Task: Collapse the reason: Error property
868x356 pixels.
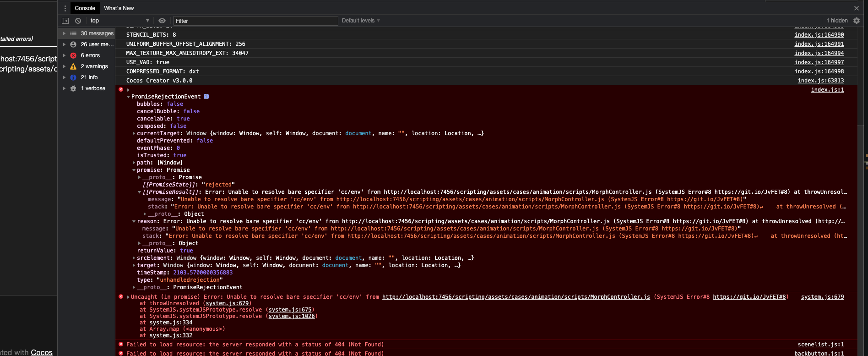Action: 134,221
